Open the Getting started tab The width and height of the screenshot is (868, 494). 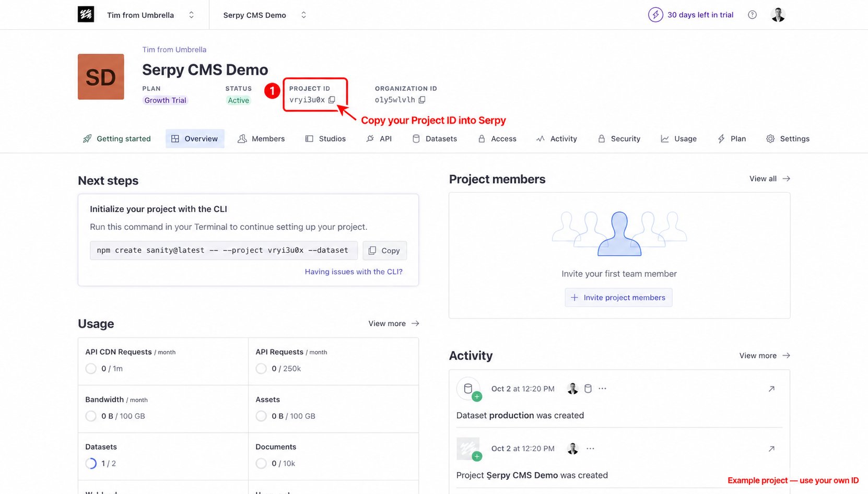click(x=116, y=138)
